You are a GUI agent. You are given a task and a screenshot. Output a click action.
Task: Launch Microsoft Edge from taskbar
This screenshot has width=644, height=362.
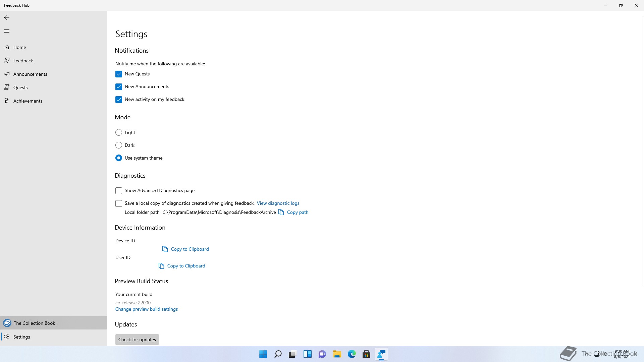pos(352,354)
